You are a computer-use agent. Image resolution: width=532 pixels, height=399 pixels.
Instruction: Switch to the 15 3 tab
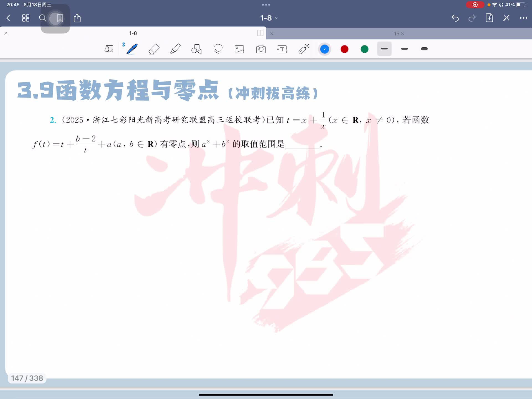[x=399, y=34]
